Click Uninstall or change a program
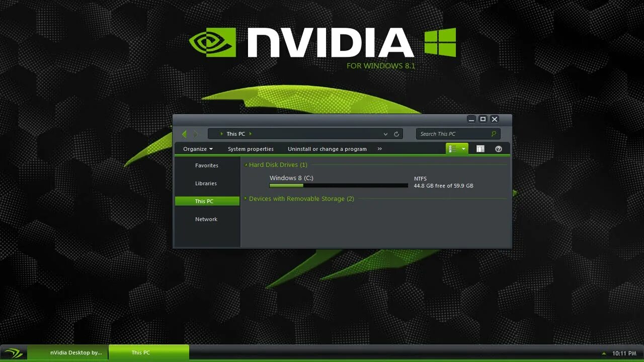This screenshot has height=362, width=644. pos(327,149)
